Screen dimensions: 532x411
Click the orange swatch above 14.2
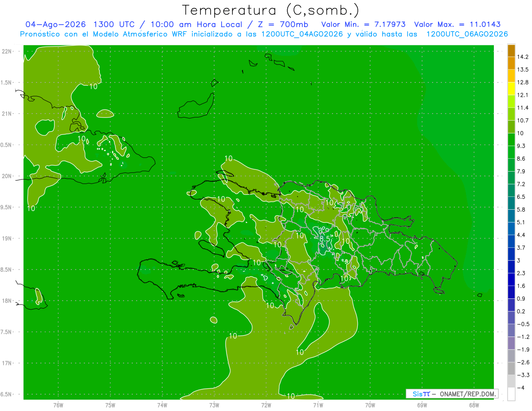pos(512,51)
